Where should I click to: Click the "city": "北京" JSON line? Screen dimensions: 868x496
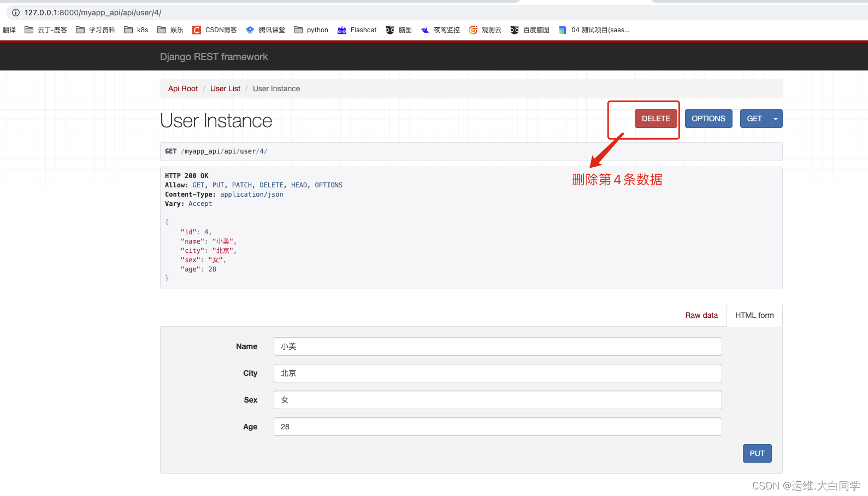209,251
